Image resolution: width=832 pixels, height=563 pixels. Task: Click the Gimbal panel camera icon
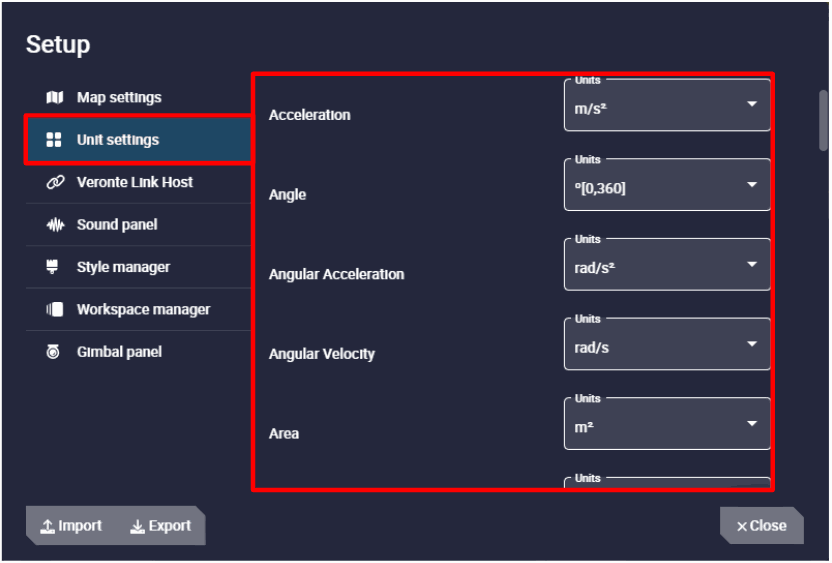click(x=55, y=352)
